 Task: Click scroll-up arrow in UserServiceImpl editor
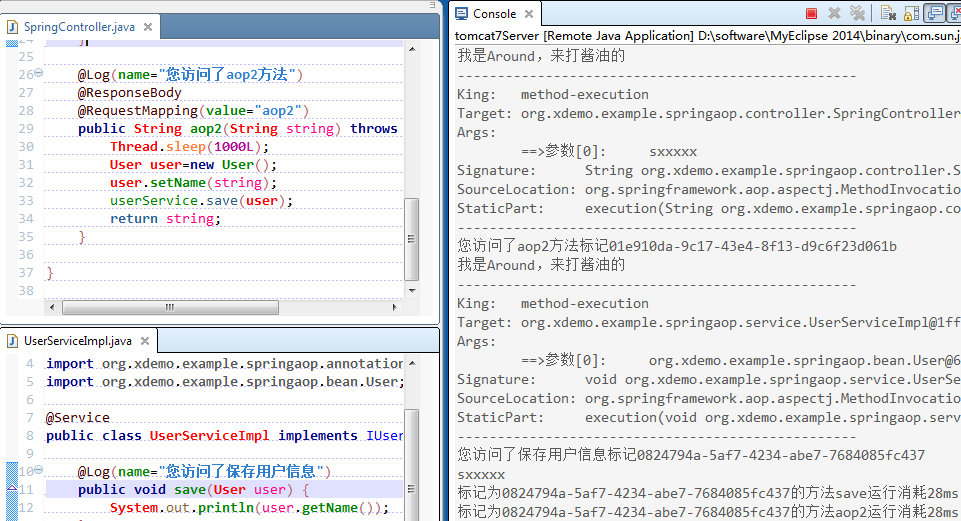point(412,363)
